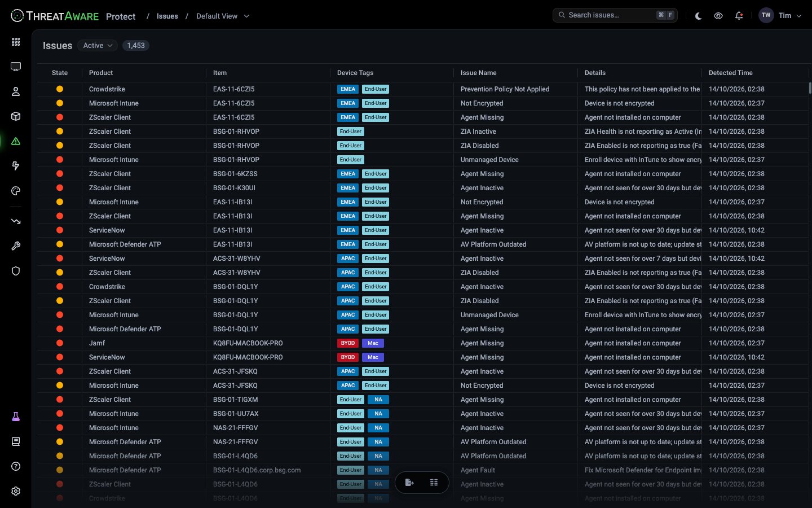Sort by the Product column header

pyautogui.click(x=101, y=73)
